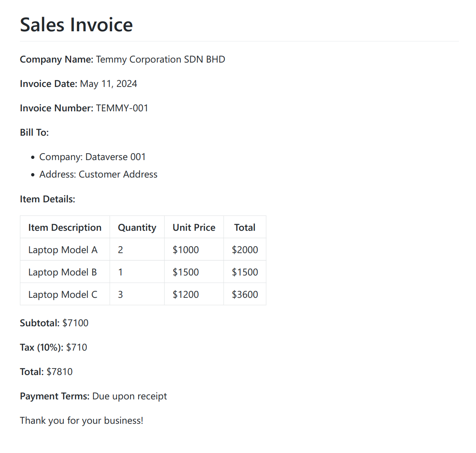Click unit price $1500 for Model B
Image resolution: width=476 pixels, height=453 pixels.
(194, 272)
